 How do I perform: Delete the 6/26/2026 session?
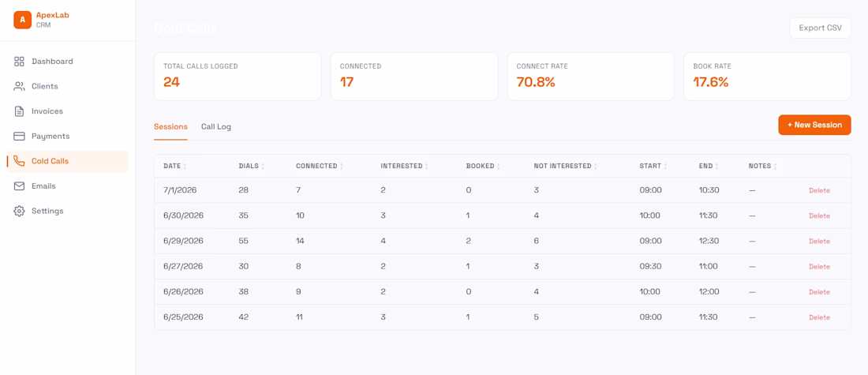tap(819, 292)
